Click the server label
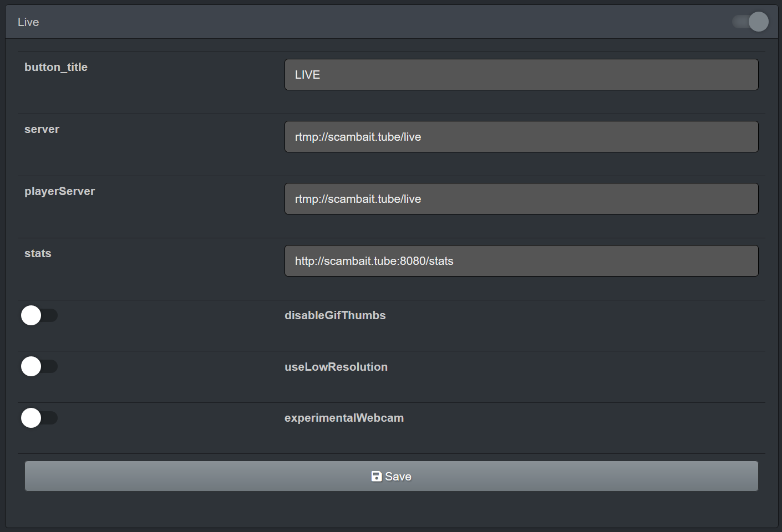This screenshot has width=782, height=532. tap(42, 129)
